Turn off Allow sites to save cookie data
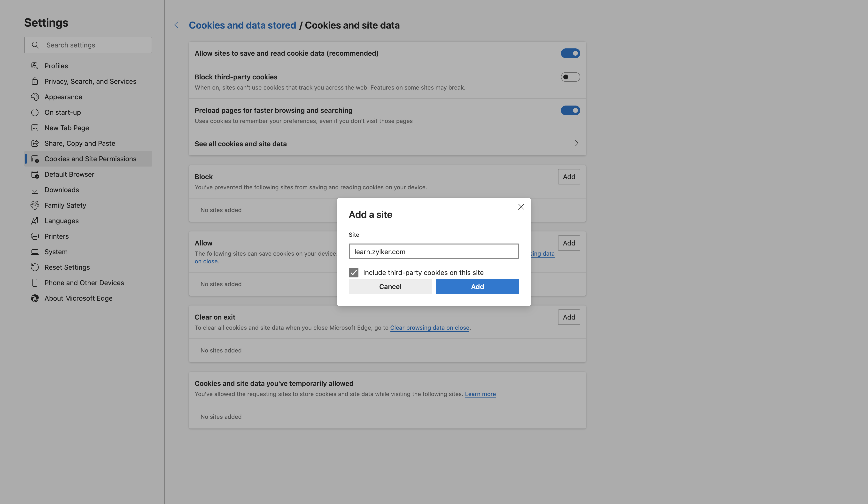This screenshot has height=504, width=868. coord(570,53)
